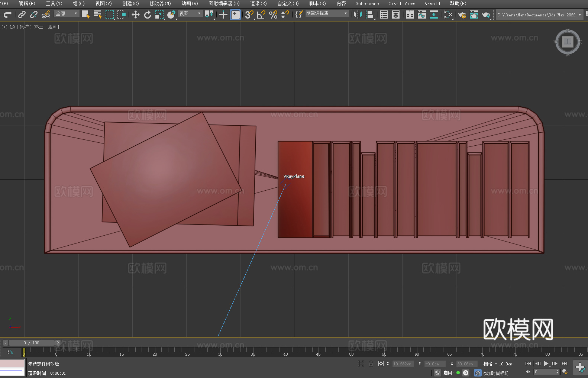Click the ViewCube top face
The width and height of the screenshot is (588, 378).
click(568, 42)
